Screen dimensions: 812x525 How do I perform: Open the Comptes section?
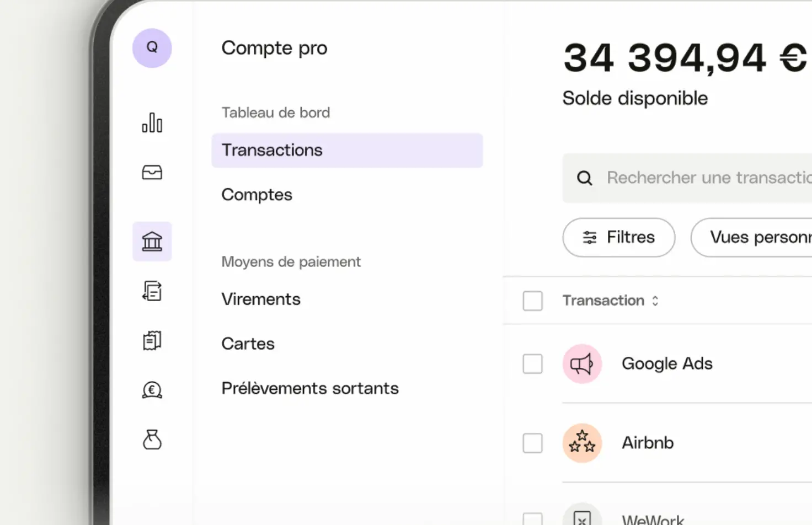pyautogui.click(x=257, y=195)
